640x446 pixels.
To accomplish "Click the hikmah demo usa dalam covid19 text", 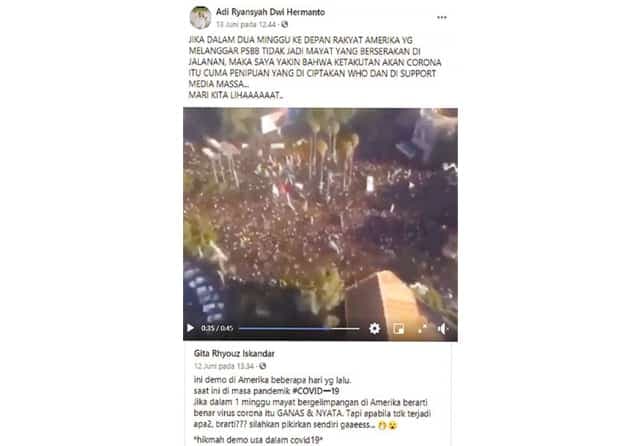I will (x=258, y=440).
